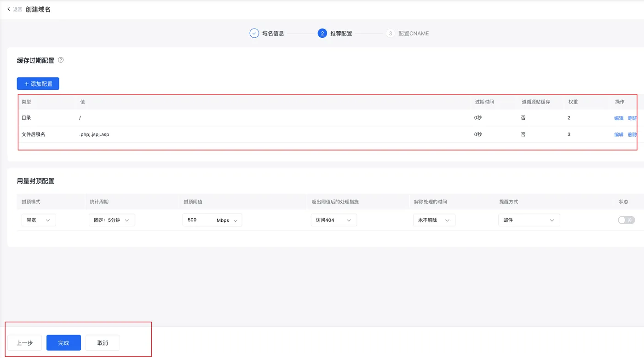This screenshot has width=644, height=358.
Task: Open help icon beside 缓存过期配置
Action: 61,60
